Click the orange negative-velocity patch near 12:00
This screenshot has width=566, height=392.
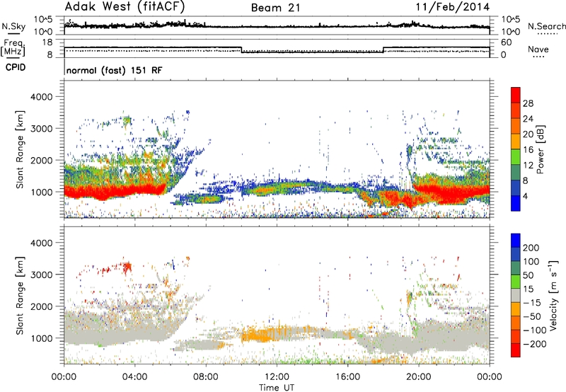tap(262, 335)
